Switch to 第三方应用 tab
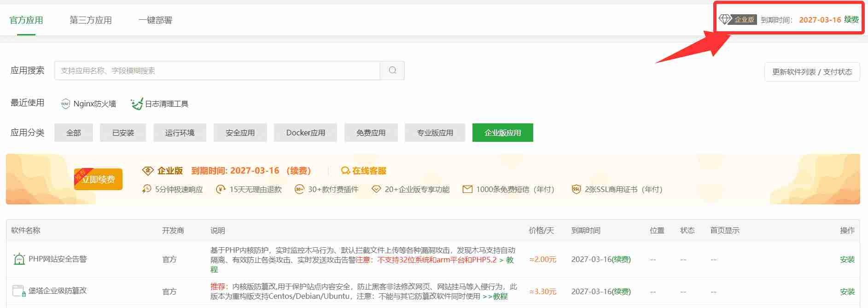868x308 pixels. click(91, 20)
